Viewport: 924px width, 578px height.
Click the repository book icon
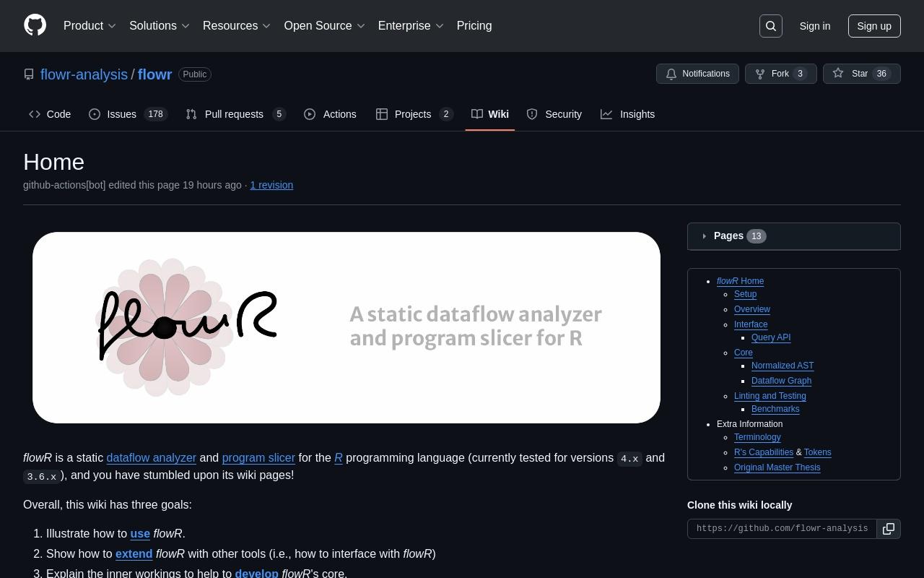[x=29, y=74]
